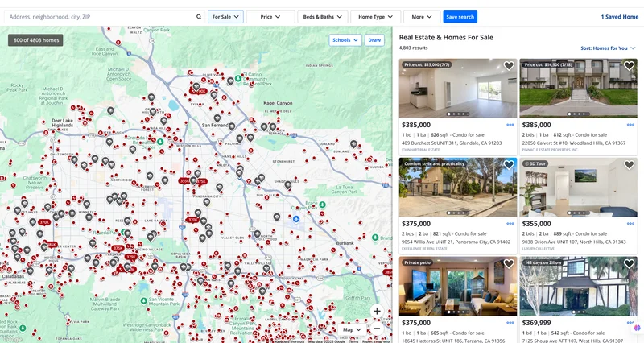Click the search magnifier icon
644x343 pixels.
click(199, 16)
